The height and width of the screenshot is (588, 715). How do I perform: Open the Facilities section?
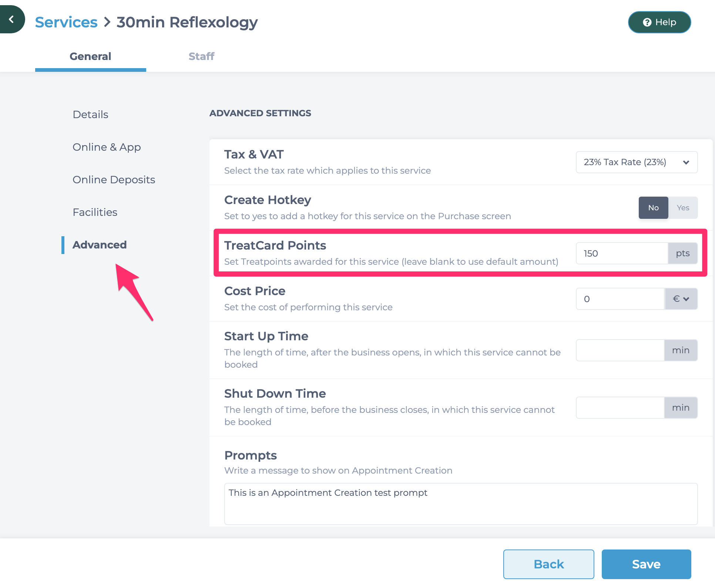point(95,212)
